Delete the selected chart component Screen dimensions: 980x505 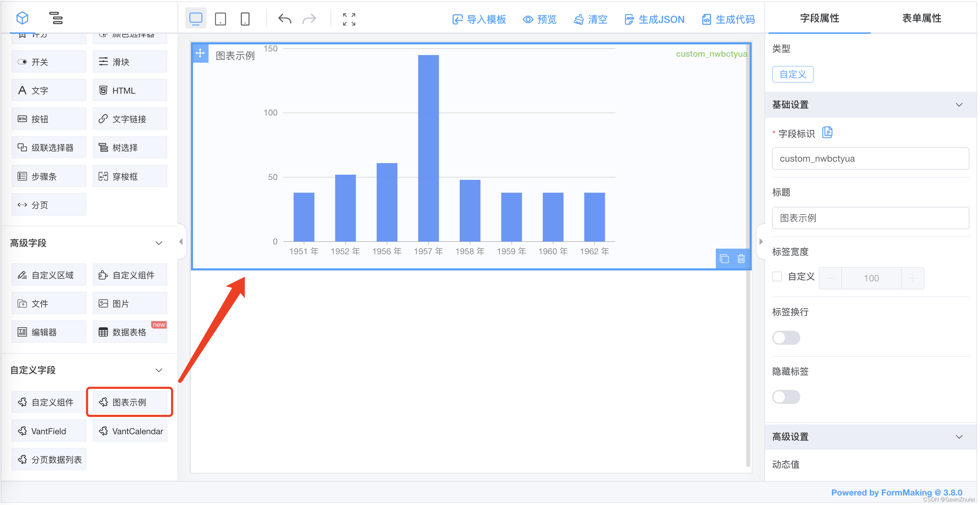point(741,258)
